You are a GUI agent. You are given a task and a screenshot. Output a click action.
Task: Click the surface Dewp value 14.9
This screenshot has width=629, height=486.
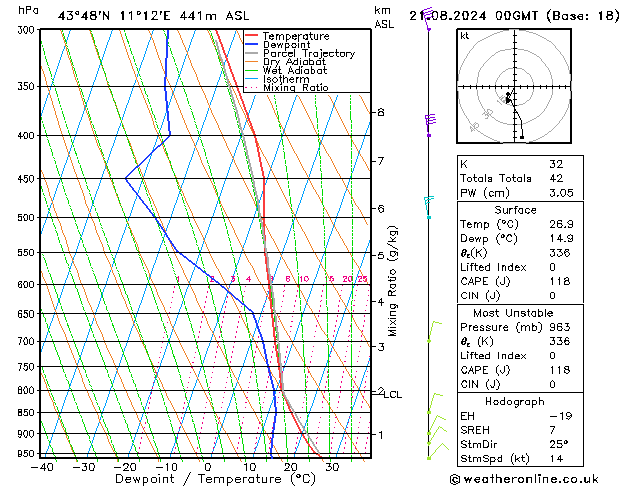point(561,239)
